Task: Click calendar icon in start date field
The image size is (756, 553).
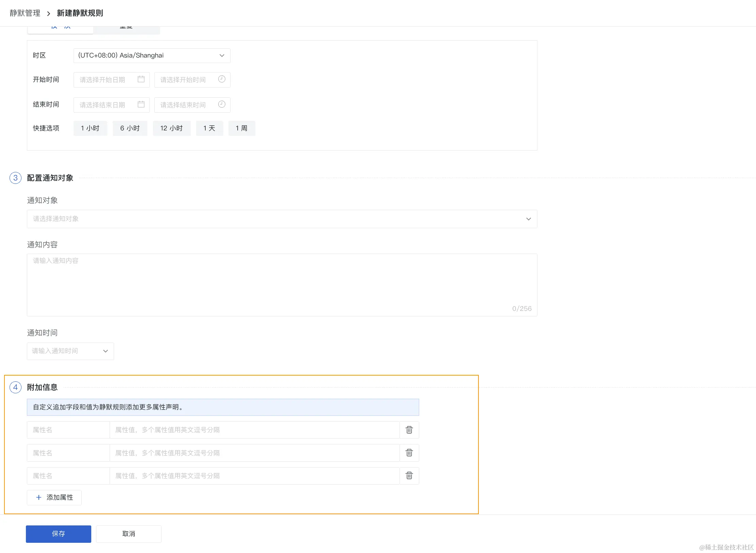Action: point(141,79)
